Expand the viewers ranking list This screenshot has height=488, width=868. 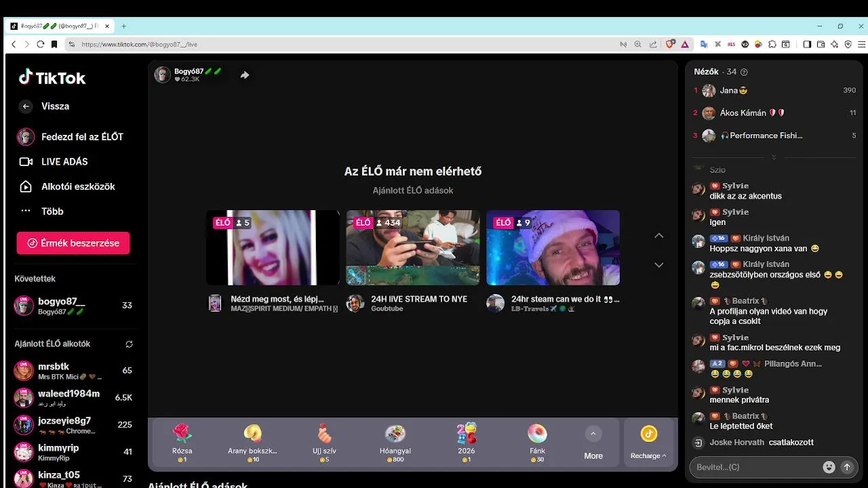pyautogui.click(x=774, y=157)
